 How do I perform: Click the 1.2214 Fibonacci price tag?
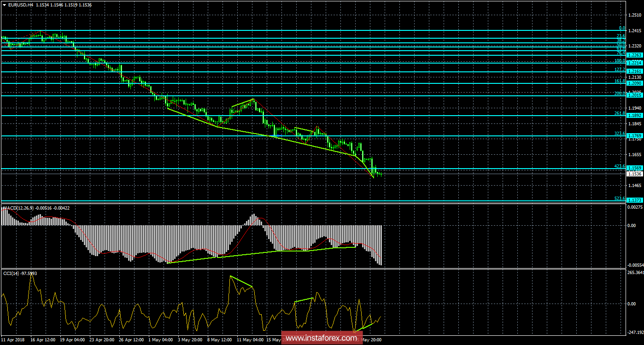pyautogui.click(x=635, y=63)
